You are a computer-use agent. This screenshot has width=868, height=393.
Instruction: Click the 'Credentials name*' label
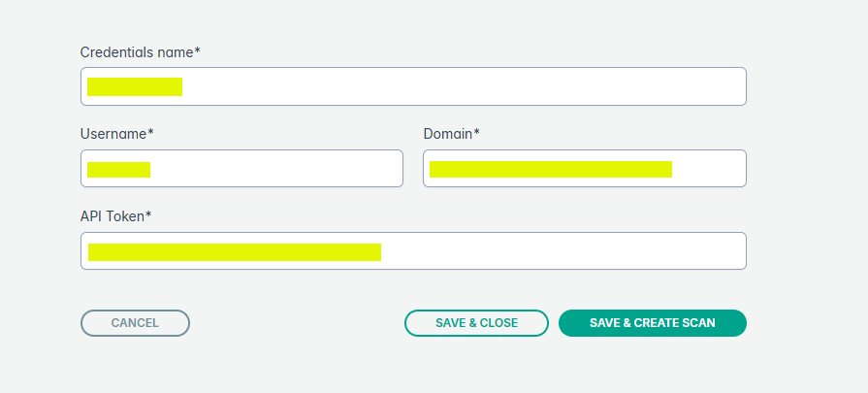[139, 51]
